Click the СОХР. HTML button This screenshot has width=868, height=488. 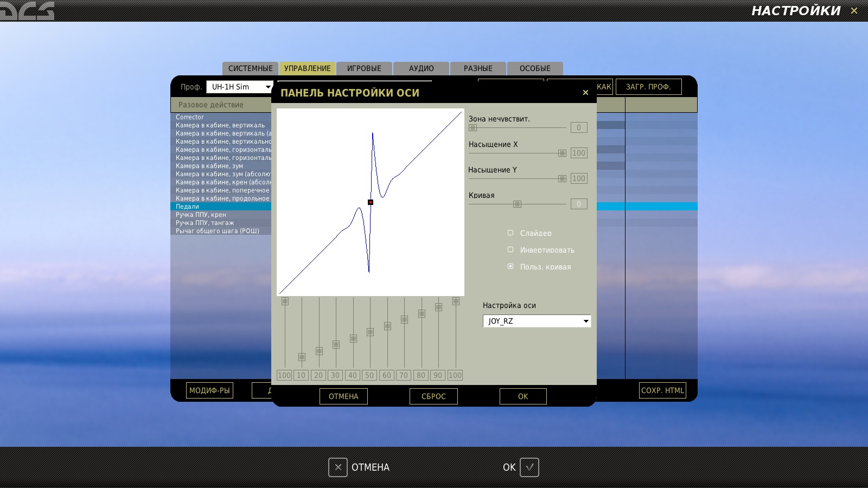(x=662, y=390)
